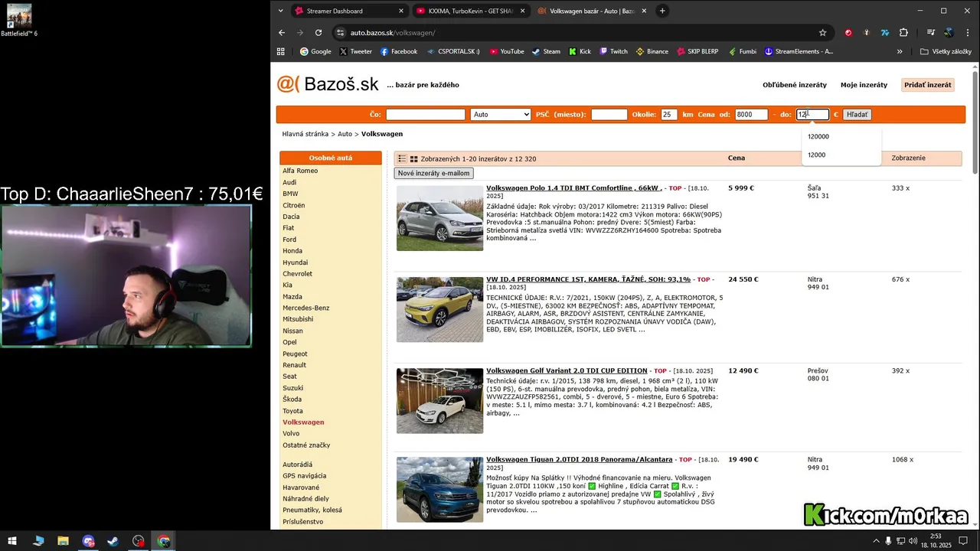
Task: Click the Pridať inzerát button
Action: tap(928, 85)
